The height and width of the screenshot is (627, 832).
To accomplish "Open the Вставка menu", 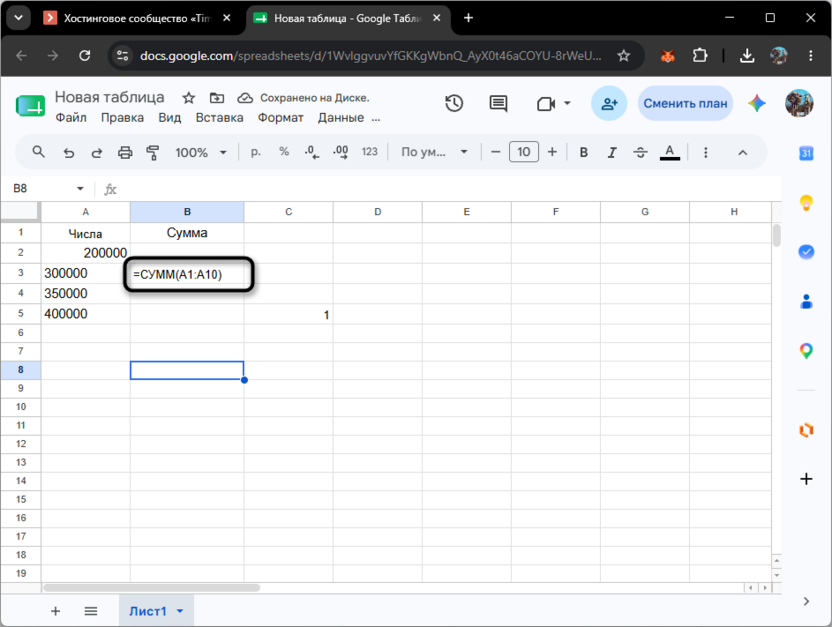I will pyautogui.click(x=219, y=118).
